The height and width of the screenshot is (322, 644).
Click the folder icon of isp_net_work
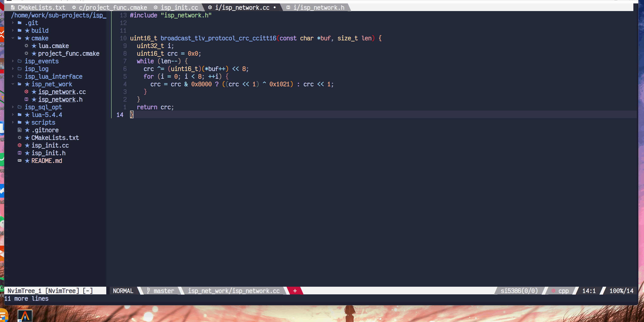20,84
